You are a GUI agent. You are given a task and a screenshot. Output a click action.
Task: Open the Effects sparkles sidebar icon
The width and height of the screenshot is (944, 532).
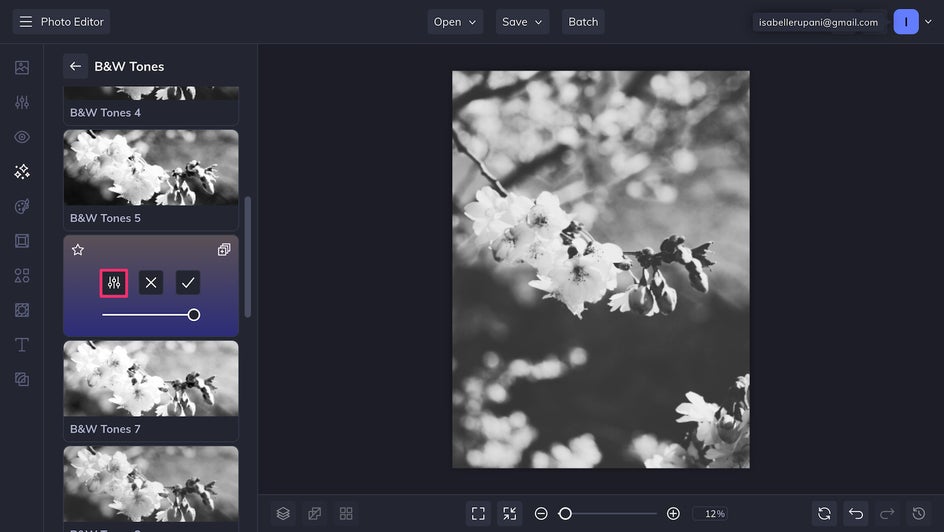coord(22,172)
